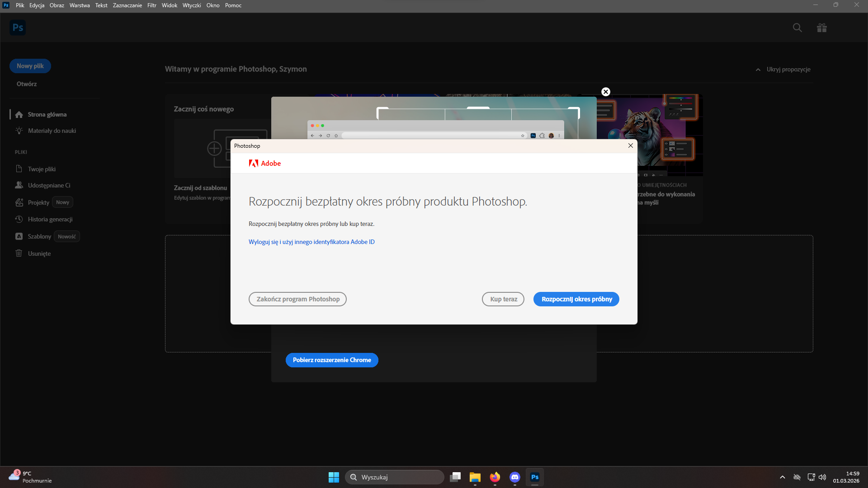Click the Wyloguj się Adobe ID link
The height and width of the screenshot is (488, 868).
(x=311, y=242)
